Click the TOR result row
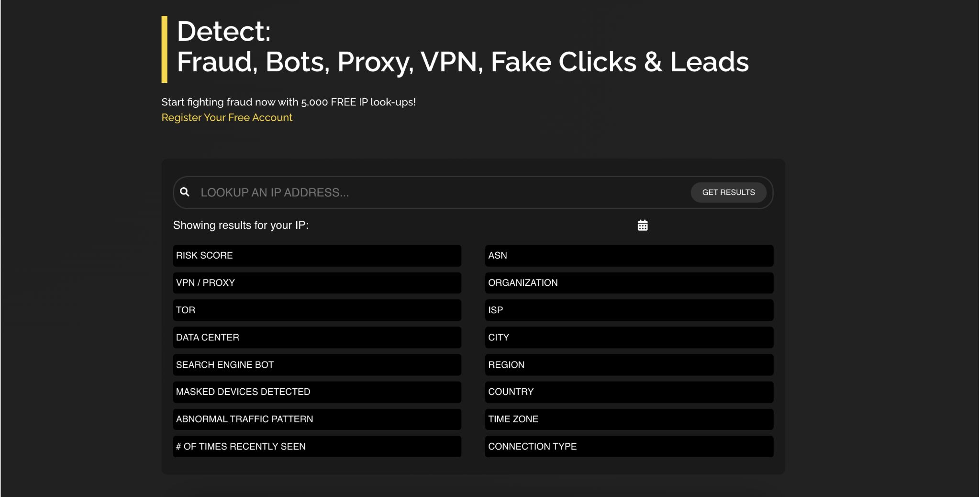Screen dimensions: 980x497 (317, 310)
